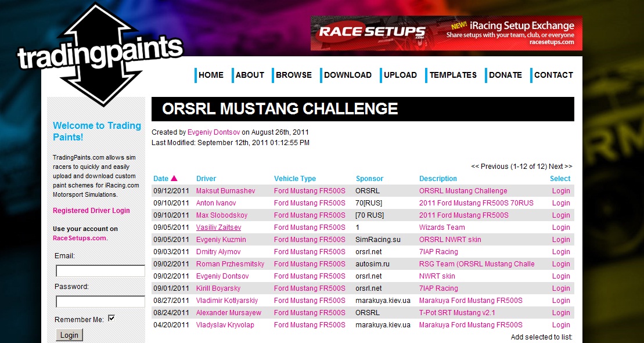Open creator Evgeniy Dontsov's link

tap(214, 132)
